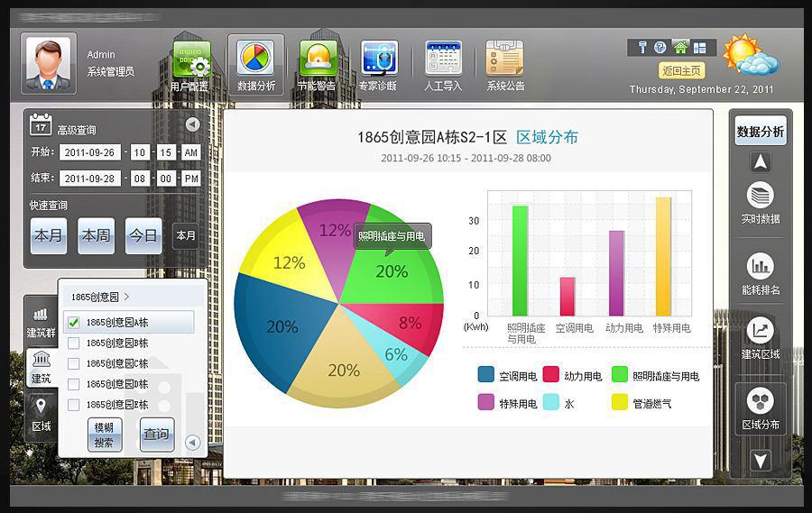Click the 查询 query button
Screen dimensions: 812x513
157,434
